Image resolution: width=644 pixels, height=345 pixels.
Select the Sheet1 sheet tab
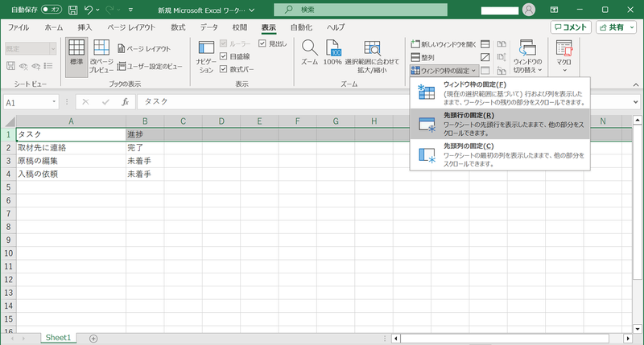click(58, 338)
